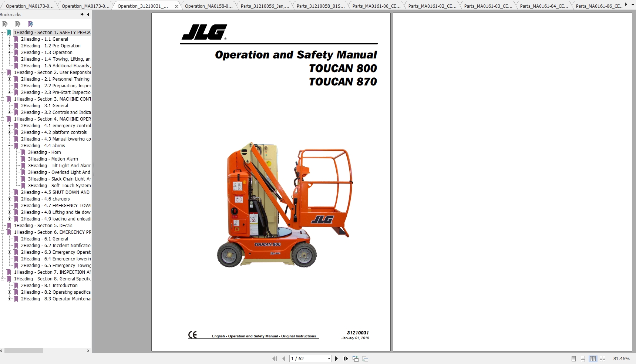The image size is (636, 364).
Task: Switch to continuous facing pages view
Action: (x=602, y=358)
